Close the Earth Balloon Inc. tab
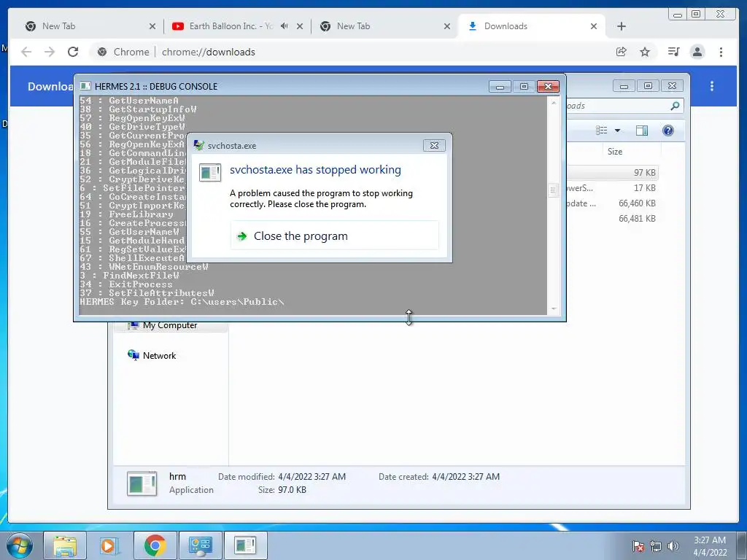 [300, 26]
